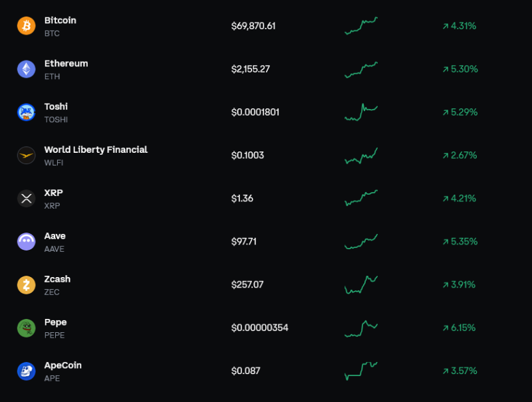Click the ZEC ticker symbol
This screenshot has height=402, width=532.
(x=52, y=292)
